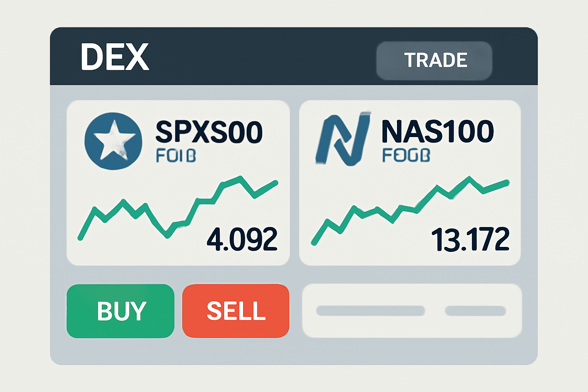Click the FOIB label under SPXS00
Screen dimensions: 588x392
click(176, 156)
